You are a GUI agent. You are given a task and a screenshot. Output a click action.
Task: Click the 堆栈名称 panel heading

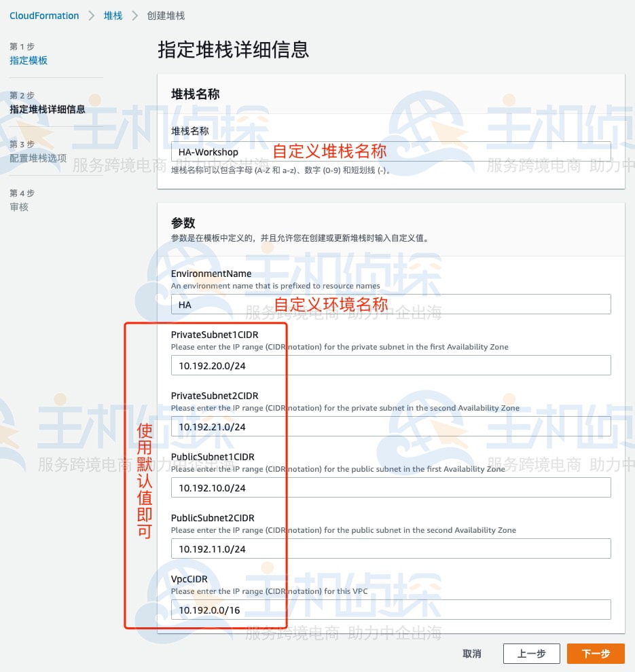tap(195, 95)
